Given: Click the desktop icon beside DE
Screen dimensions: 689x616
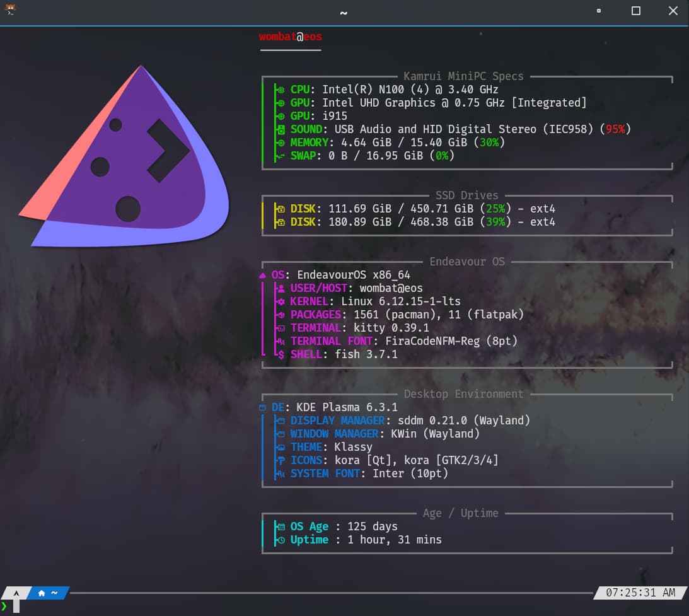Looking at the screenshot, I should (262, 408).
